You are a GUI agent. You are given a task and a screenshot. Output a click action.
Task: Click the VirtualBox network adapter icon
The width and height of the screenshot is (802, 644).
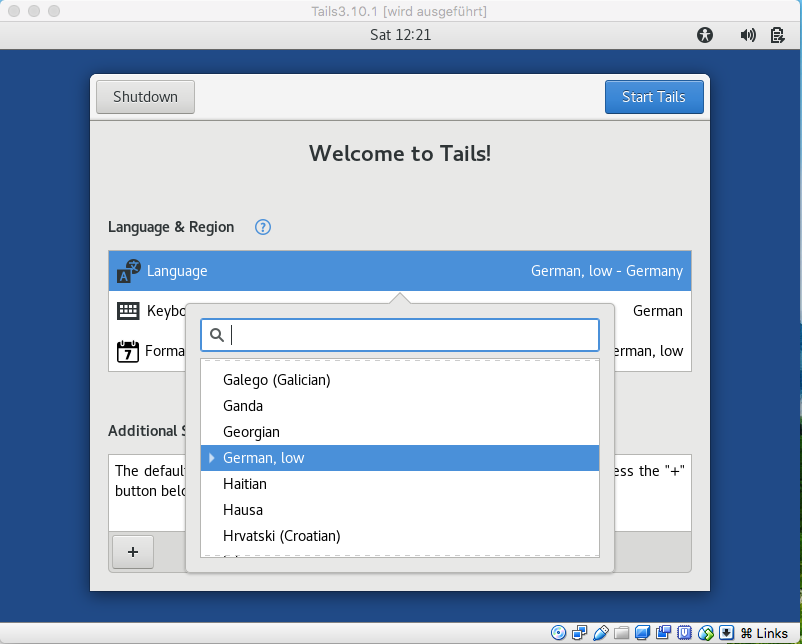[579, 633]
